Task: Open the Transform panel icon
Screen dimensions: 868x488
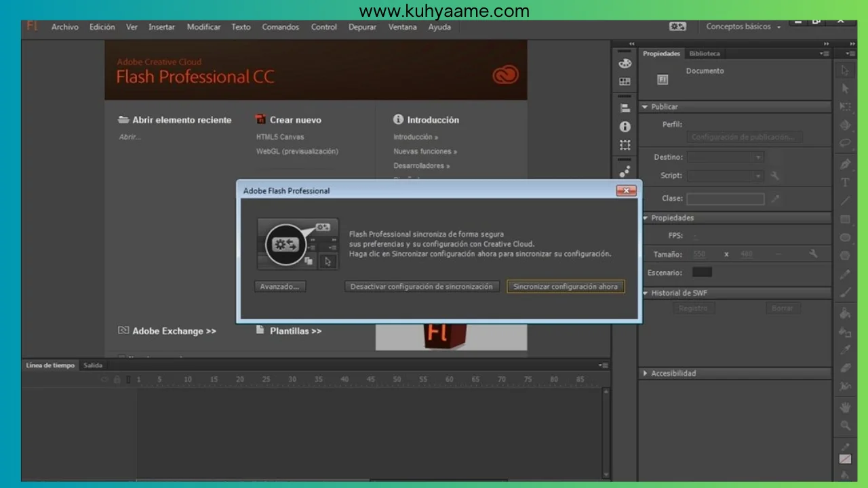Action: tap(625, 145)
